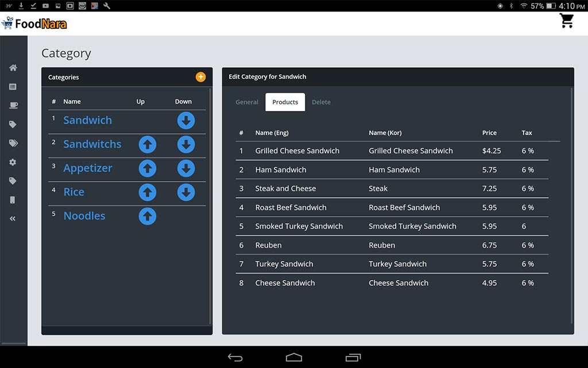
Task: Collapse the sidebar with double chevron
Action: coord(13,218)
